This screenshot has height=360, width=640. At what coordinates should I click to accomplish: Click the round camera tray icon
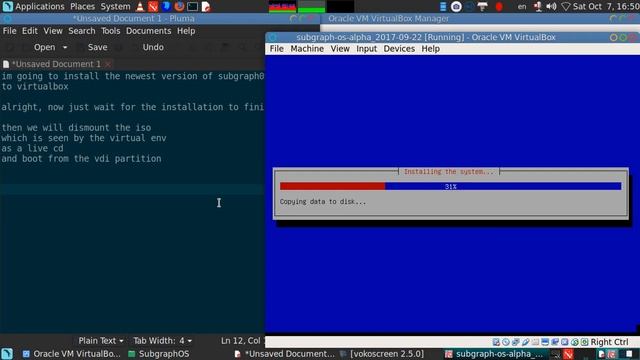tap(456, 7)
